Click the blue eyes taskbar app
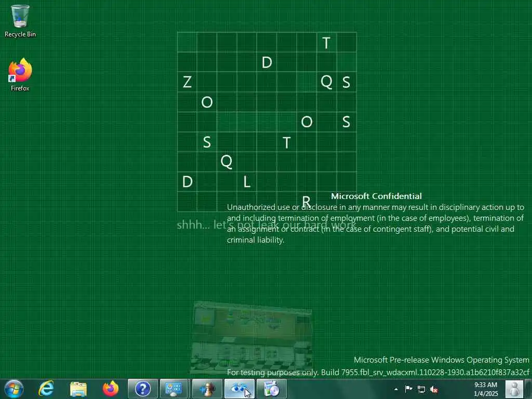 tap(240, 389)
